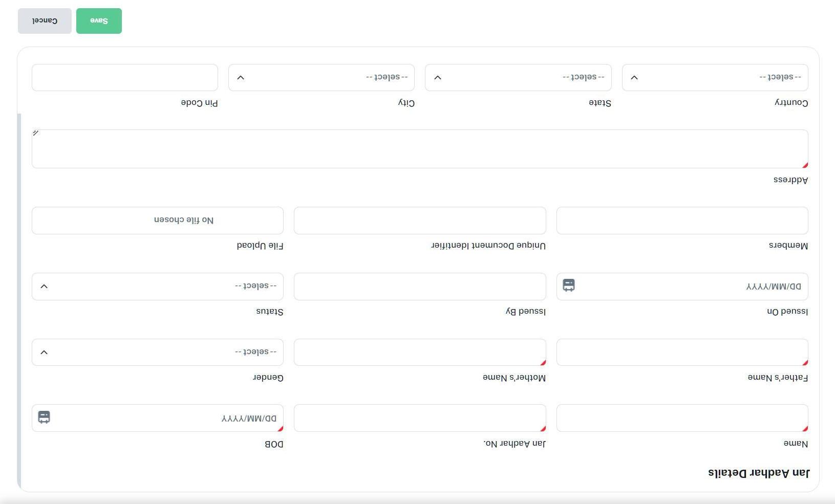Expand the Status dropdown chevron

pyautogui.click(x=44, y=286)
